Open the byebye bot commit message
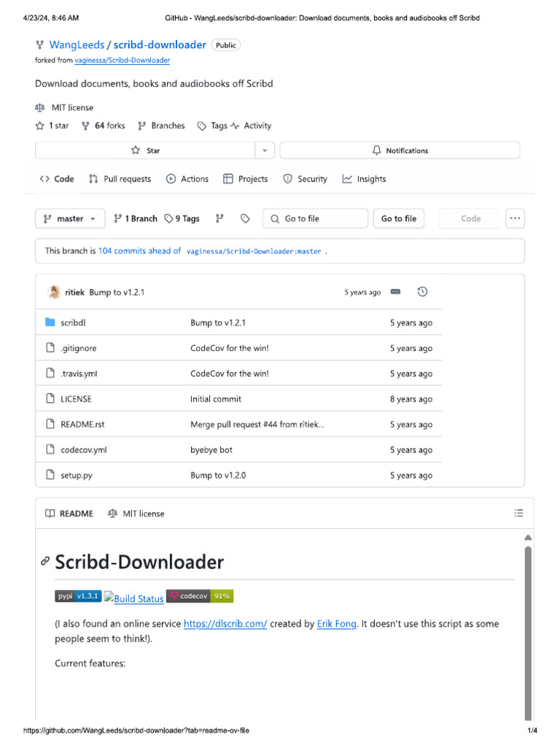Viewport: 560px width, 747px height. [211, 450]
